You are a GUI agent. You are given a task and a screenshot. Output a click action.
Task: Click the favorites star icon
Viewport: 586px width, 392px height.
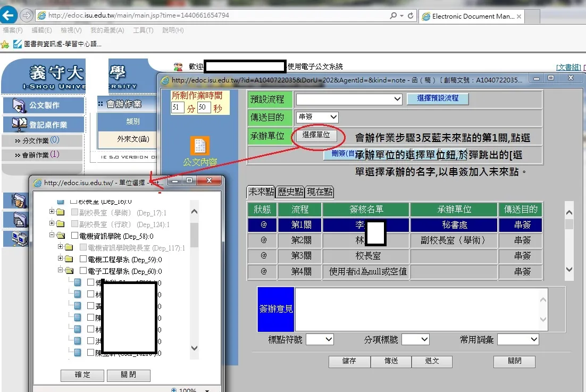point(5,45)
